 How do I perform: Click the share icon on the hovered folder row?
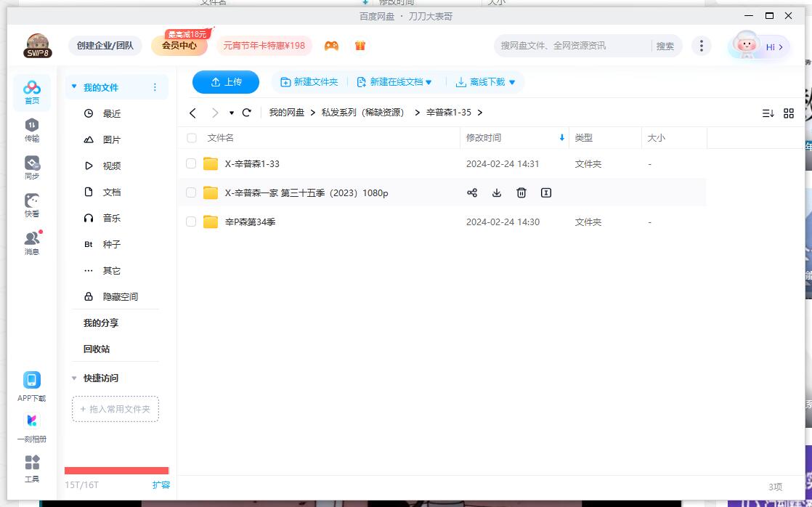pyautogui.click(x=472, y=192)
